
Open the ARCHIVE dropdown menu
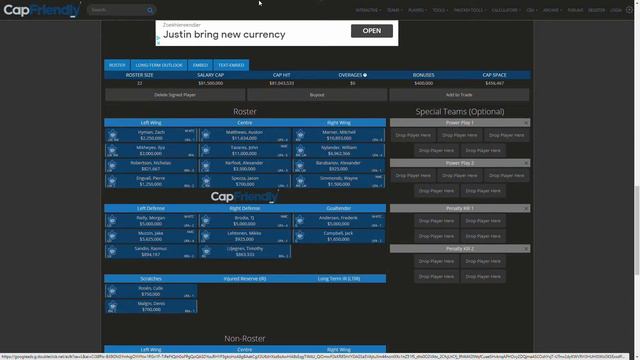pos(552,10)
